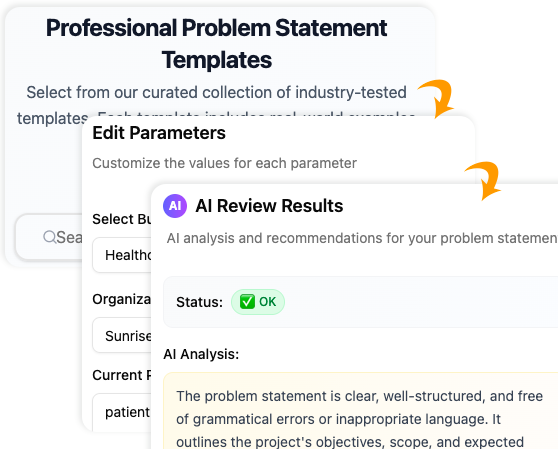The height and width of the screenshot is (449, 558).
Task: Click the magnifying glass search icon
Action: pos(49,237)
